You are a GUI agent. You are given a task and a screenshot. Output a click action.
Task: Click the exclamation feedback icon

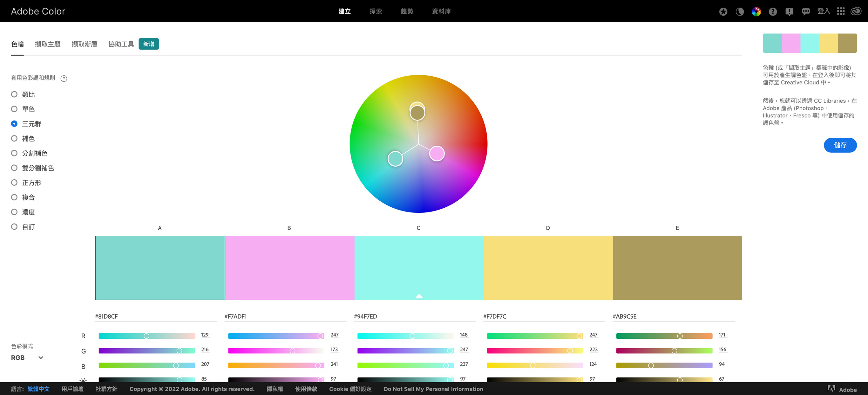point(789,11)
